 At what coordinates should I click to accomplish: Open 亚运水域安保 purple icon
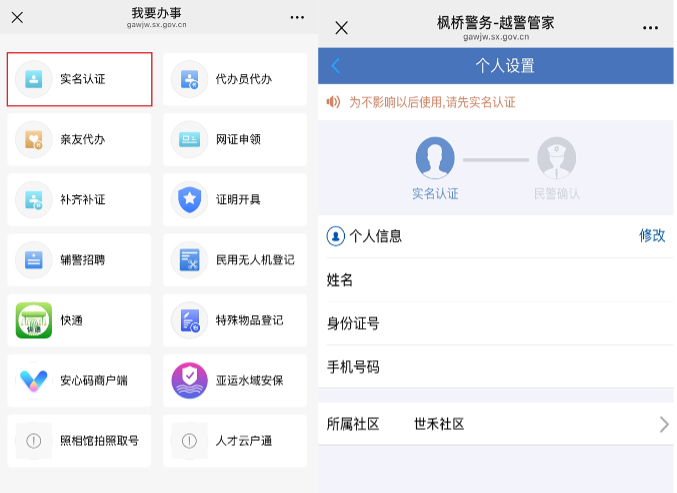pos(189,380)
